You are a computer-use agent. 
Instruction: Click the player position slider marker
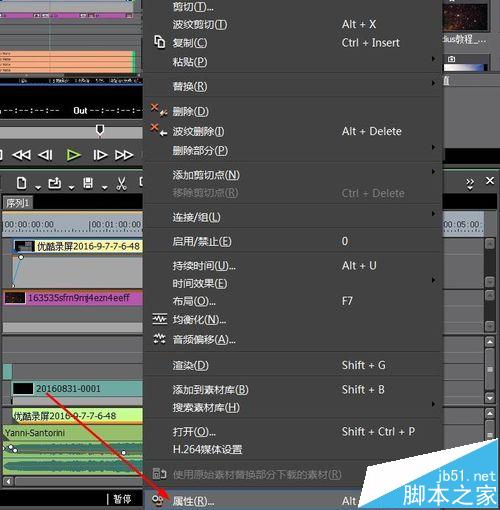coord(100,130)
